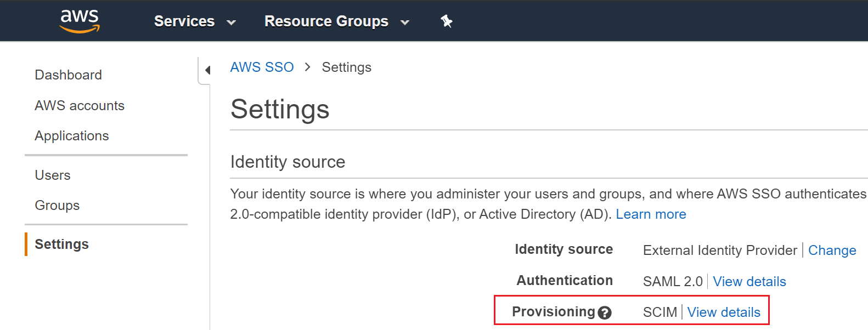Click the SCIM value text

(x=660, y=312)
